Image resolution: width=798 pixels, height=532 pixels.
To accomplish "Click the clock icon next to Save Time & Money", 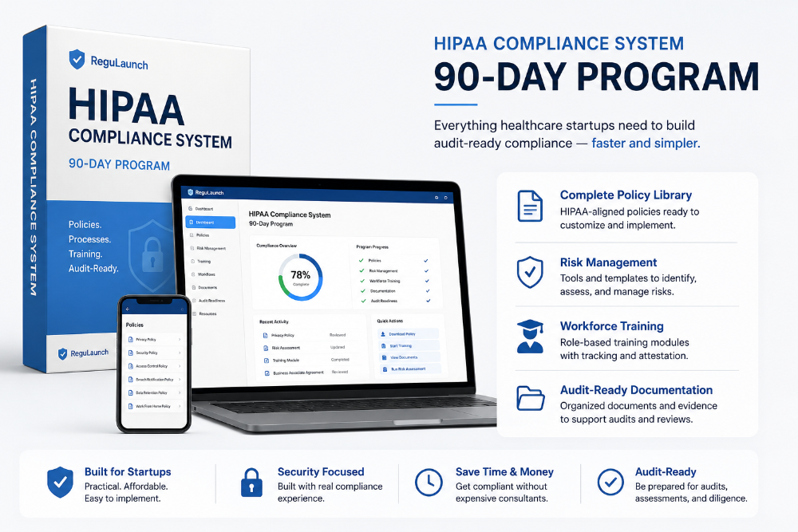I will (429, 483).
